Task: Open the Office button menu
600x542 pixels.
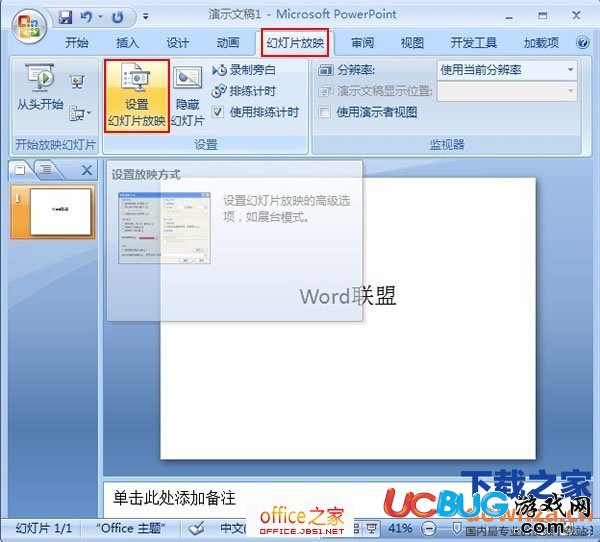Action: tap(28, 26)
